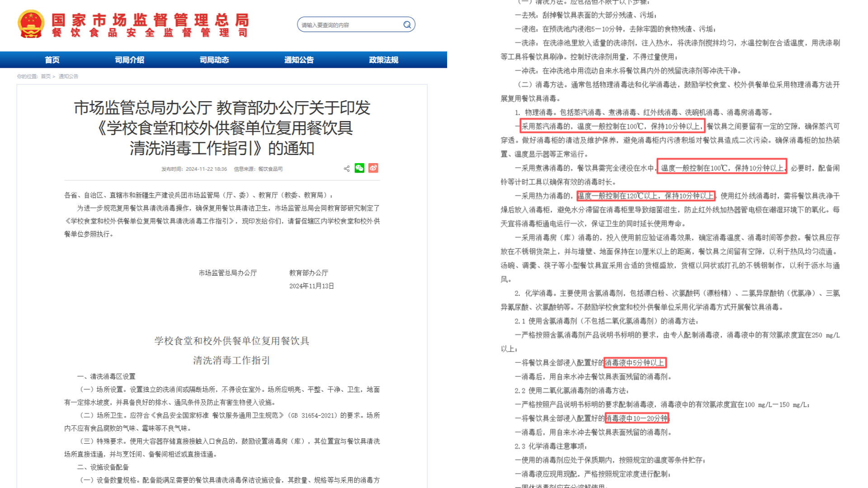Click the 首页 breadcrumb link
This screenshot has height=488, width=868.
click(x=46, y=76)
